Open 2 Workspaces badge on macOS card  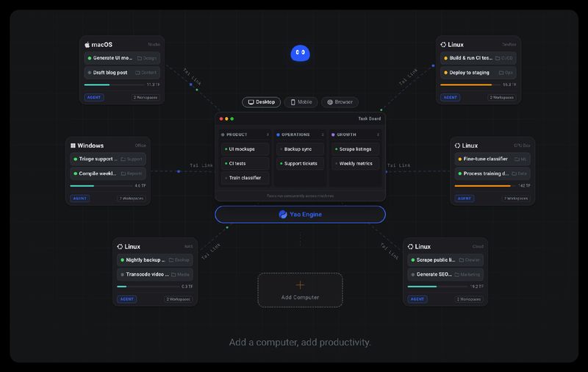tap(146, 98)
